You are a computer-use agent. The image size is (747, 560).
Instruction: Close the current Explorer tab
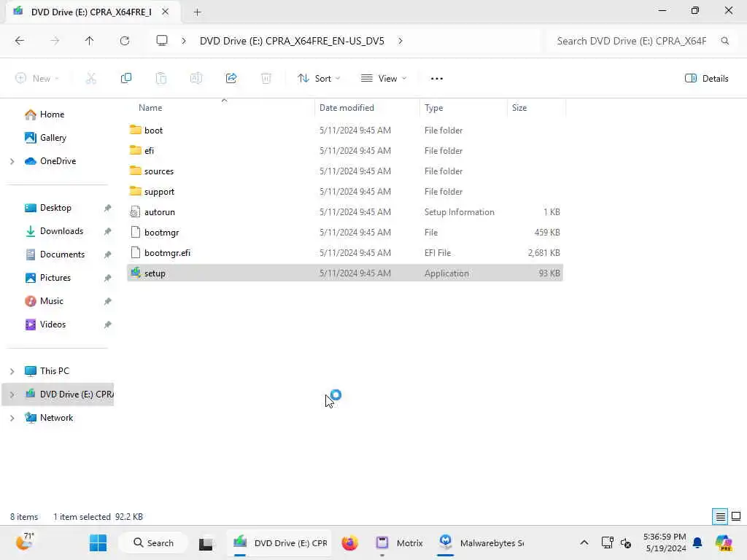[166, 12]
